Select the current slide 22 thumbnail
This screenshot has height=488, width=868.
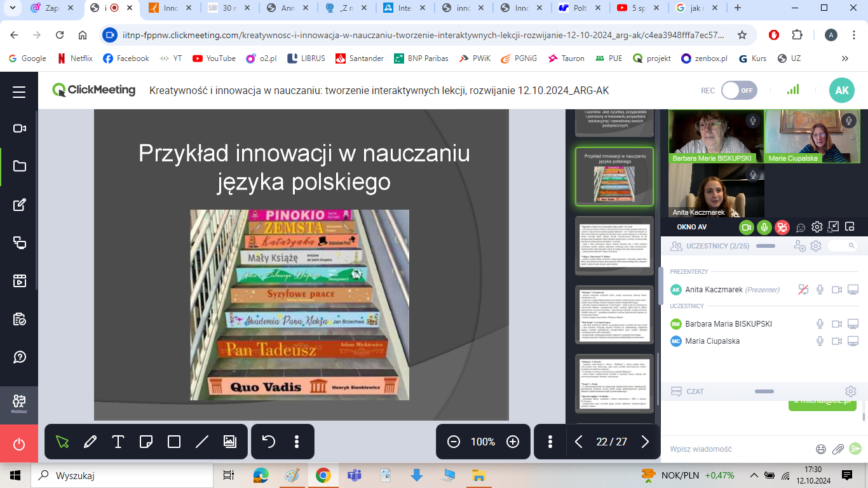[x=614, y=177]
